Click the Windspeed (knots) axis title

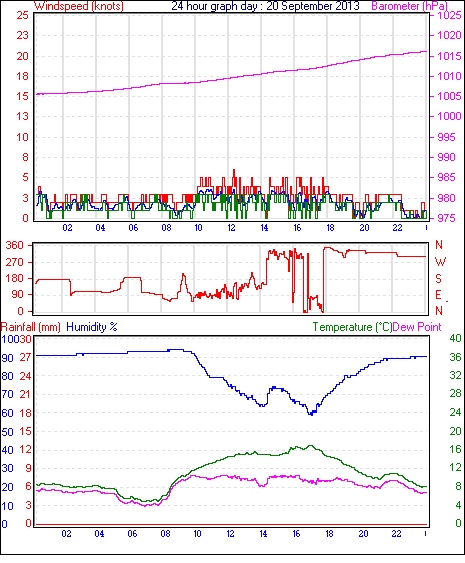[x=79, y=6]
